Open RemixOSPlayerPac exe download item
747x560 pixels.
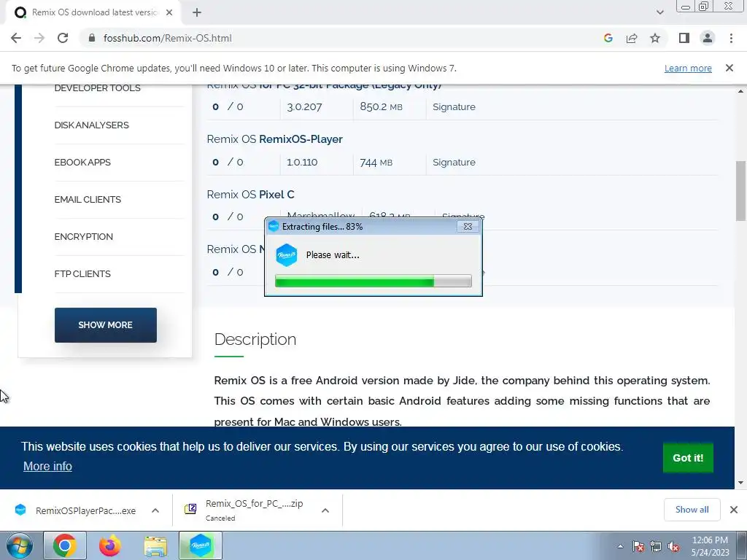[x=76, y=510]
